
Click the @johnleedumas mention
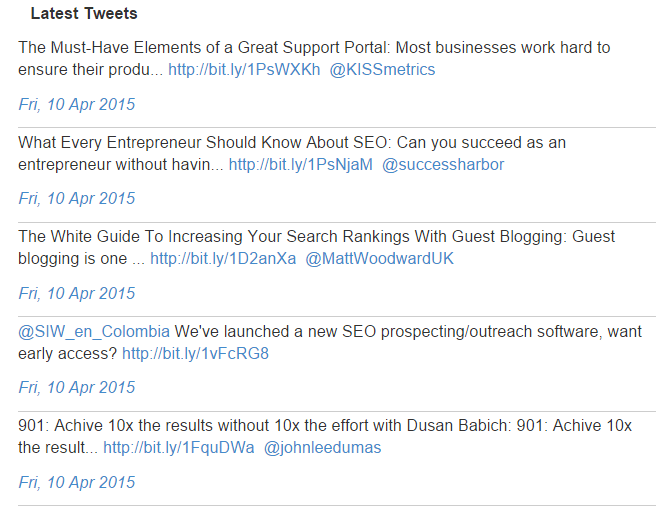[322, 448]
